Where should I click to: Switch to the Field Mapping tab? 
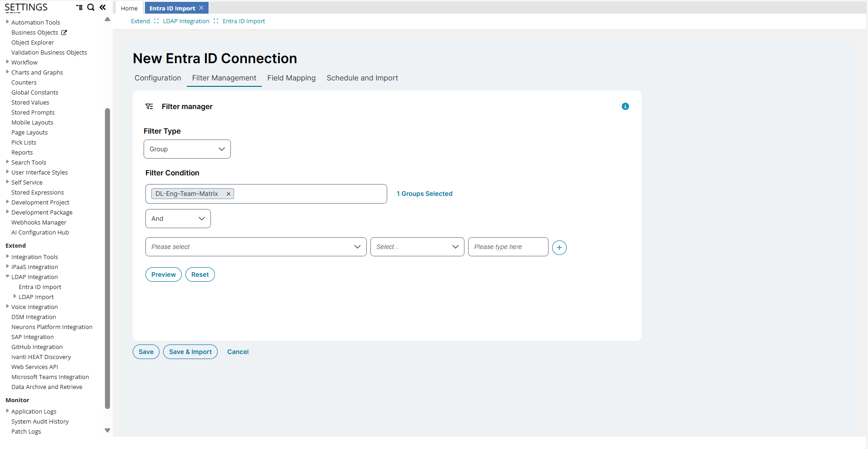[291, 78]
